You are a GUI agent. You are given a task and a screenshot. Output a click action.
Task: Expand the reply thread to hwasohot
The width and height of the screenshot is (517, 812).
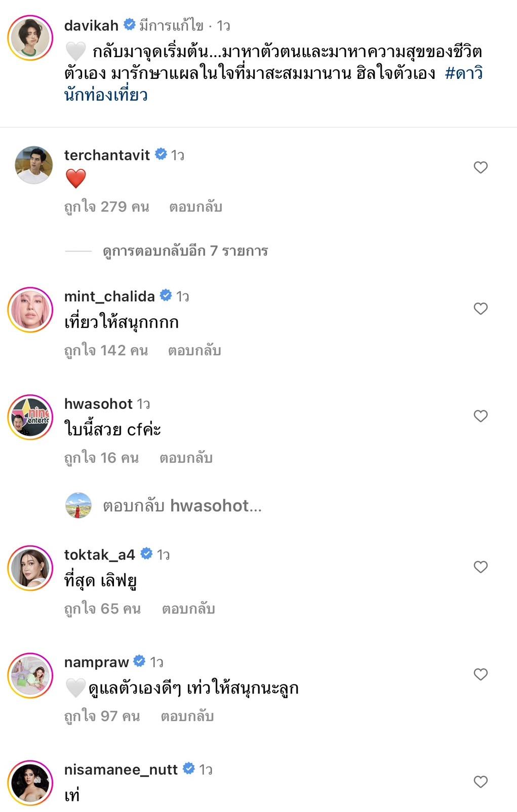[x=182, y=505]
